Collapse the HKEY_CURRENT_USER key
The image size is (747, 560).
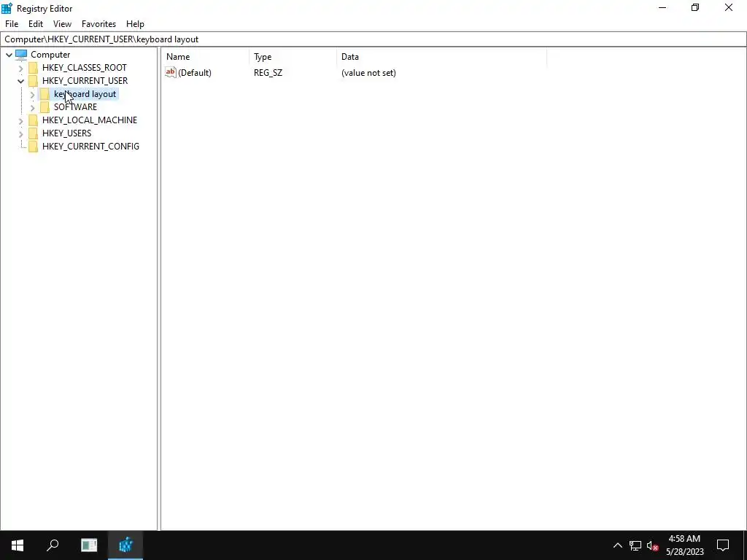[21, 81]
